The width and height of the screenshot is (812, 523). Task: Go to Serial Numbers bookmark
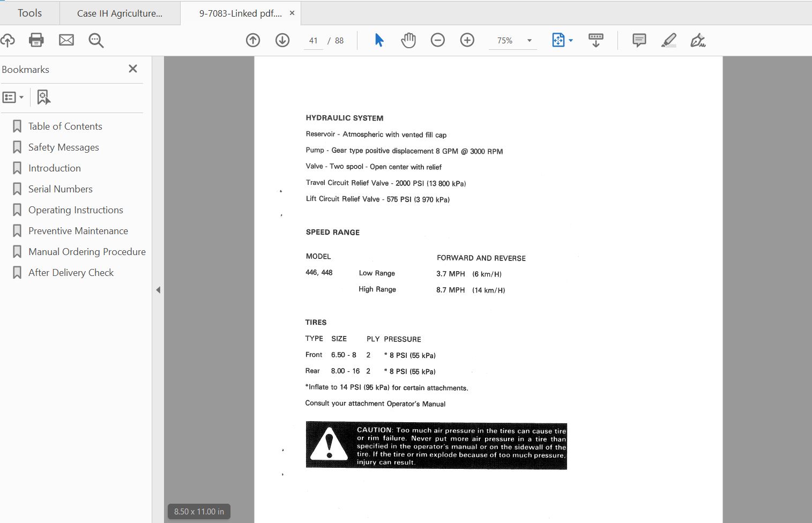60,189
